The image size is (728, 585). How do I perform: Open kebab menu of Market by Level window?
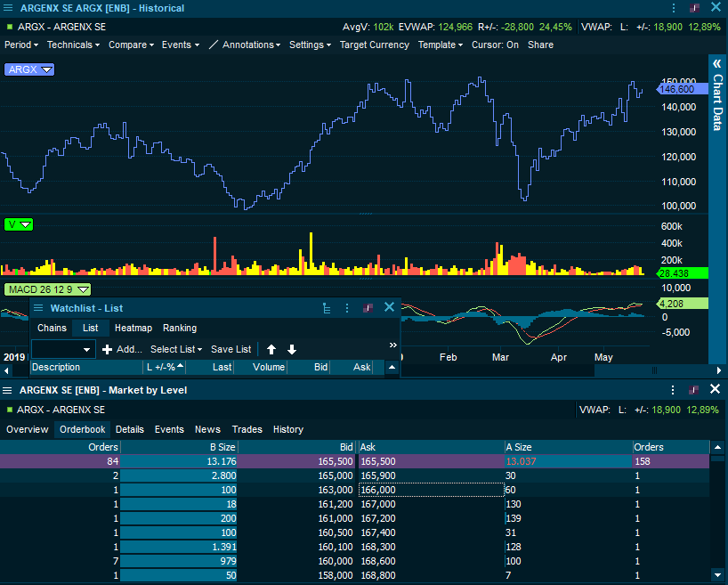(673, 390)
